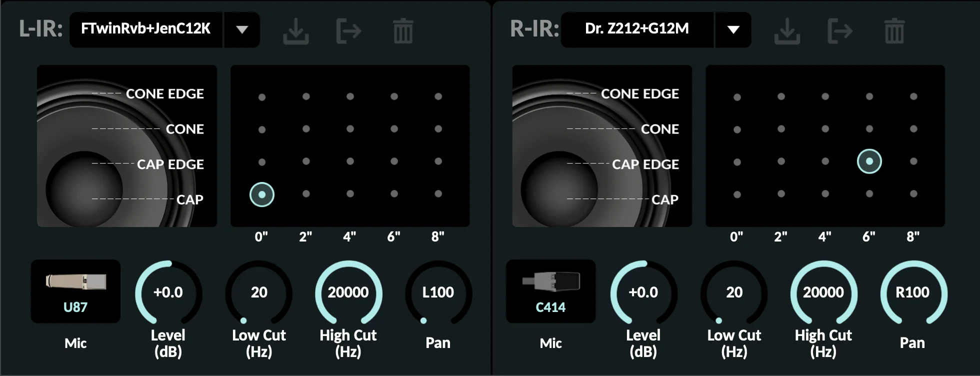Change the U87 microphone on L-IR
The width and height of the screenshot is (980, 376).
pos(75,291)
